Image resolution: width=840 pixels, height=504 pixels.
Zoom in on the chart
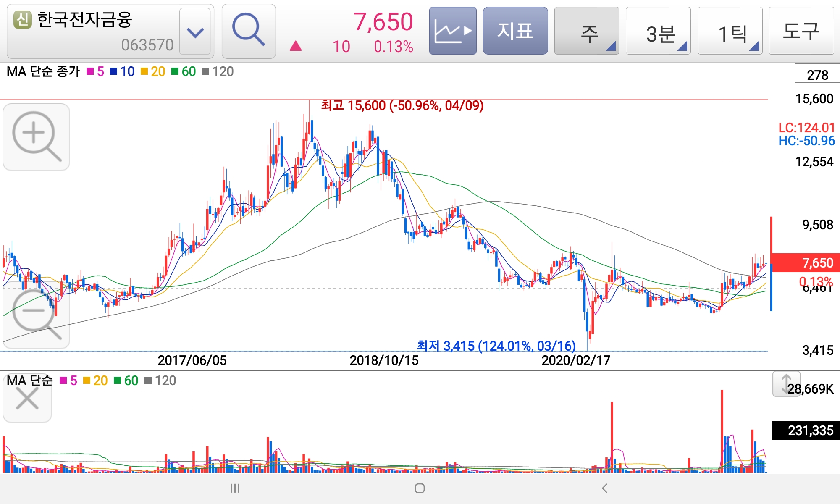click(x=36, y=136)
